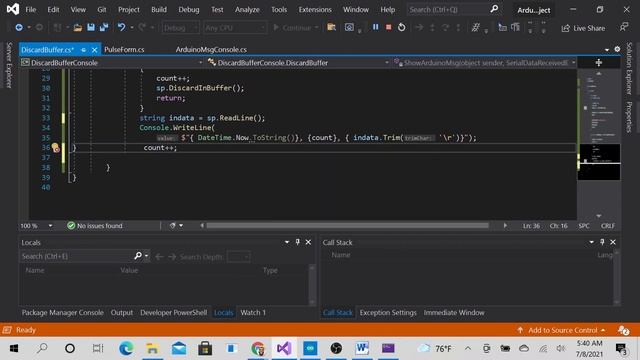Open the Debug configuration dropdown
The height and width of the screenshot is (360, 640).
180,28
